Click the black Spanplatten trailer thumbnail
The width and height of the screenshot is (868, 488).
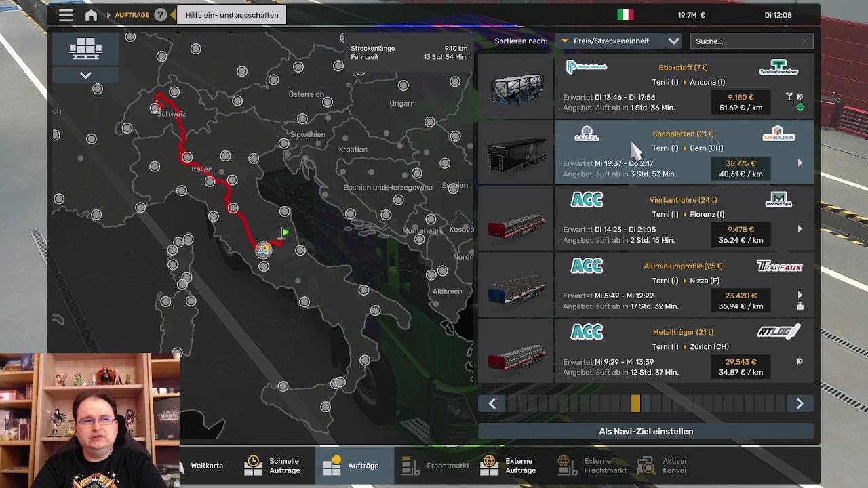(x=517, y=152)
